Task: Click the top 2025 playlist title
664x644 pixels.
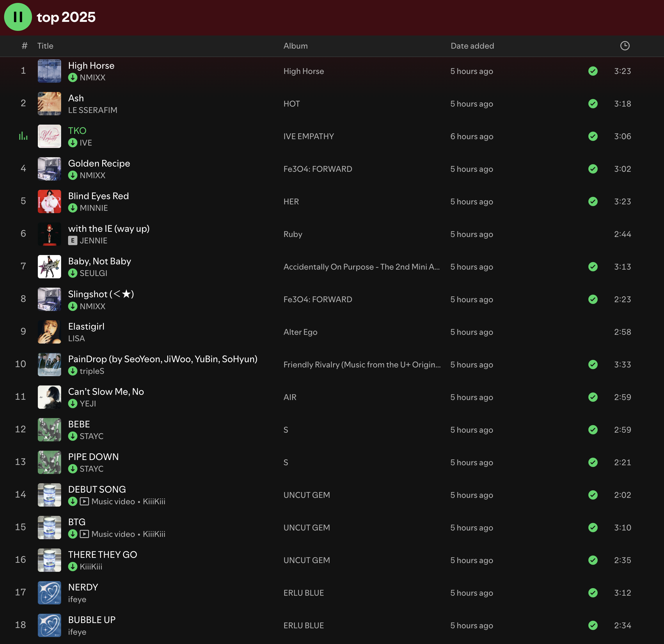Action: coord(66,17)
